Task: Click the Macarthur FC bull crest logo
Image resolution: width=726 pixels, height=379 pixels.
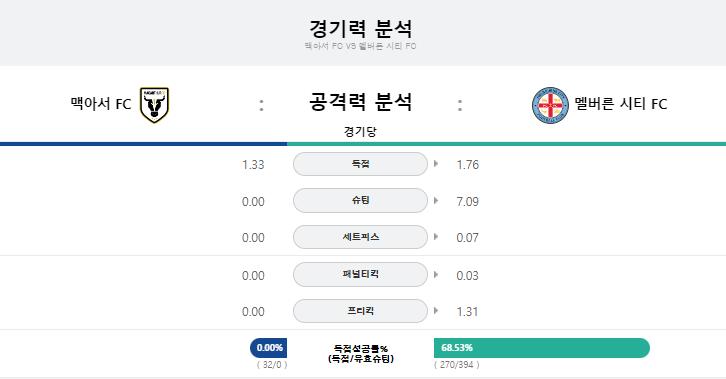Action: 155,105
